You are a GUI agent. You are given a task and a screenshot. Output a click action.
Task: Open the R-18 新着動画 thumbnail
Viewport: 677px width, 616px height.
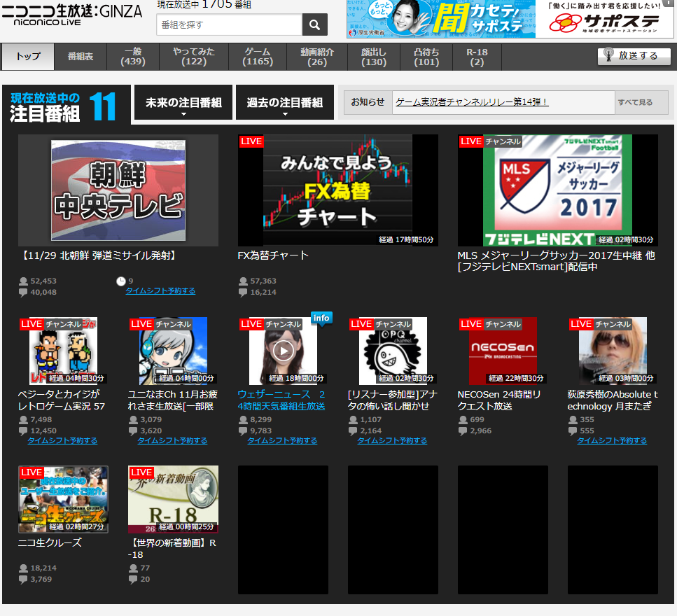pyautogui.click(x=173, y=499)
